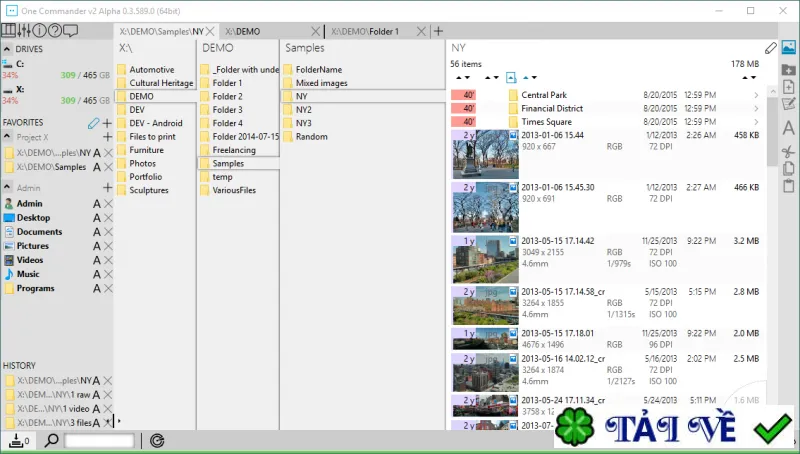Viewport: 800px width, 454px height.
Task: Click the file list scrollbar up arrow
Action: [772, 91]
